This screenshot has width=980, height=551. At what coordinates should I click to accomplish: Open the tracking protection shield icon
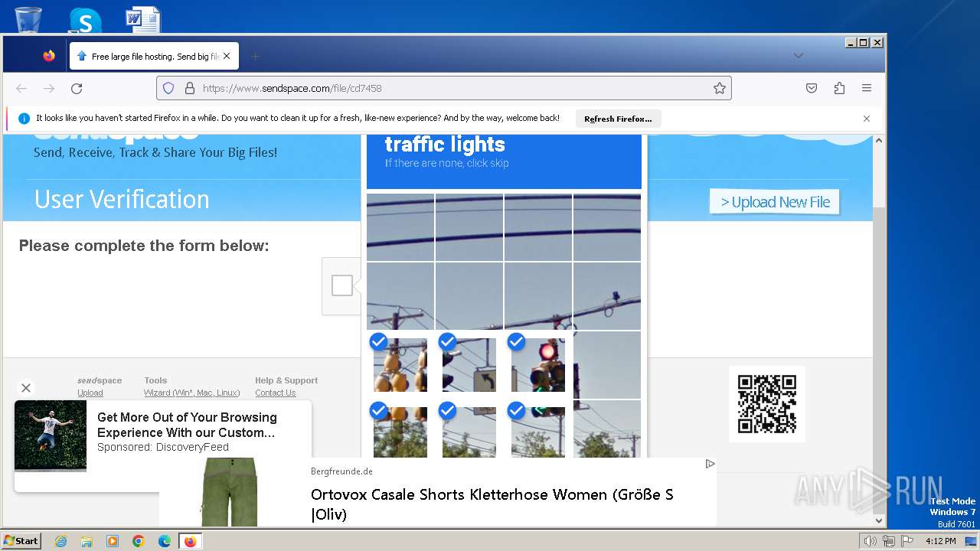click(x=168, y=88)
